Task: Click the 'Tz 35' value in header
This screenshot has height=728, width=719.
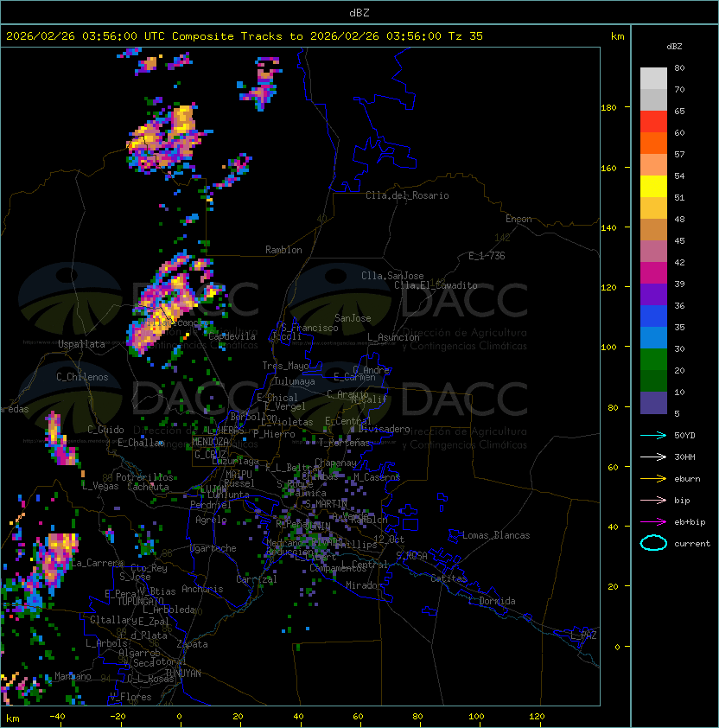Action: [x=466, y=36]
